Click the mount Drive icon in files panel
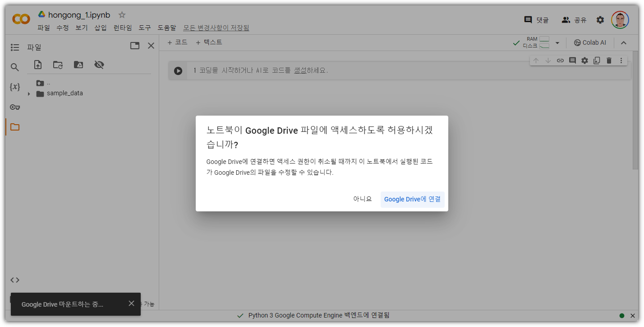This screenshot has height=327, width=644. pos(78,65)
